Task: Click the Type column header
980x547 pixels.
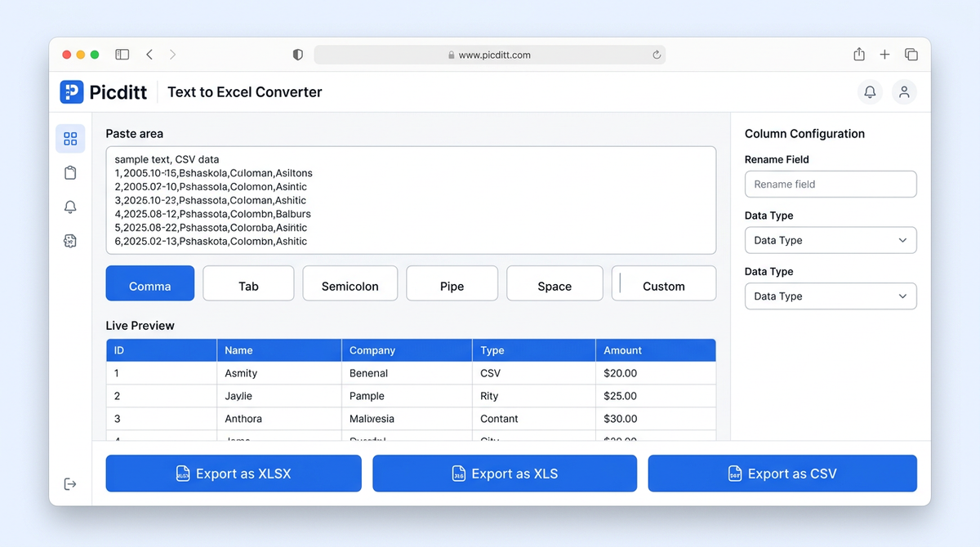Action: [534, 350]
